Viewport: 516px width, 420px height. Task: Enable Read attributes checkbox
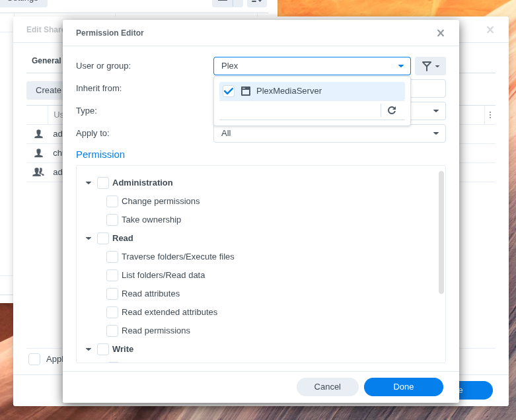click(112, 294)
